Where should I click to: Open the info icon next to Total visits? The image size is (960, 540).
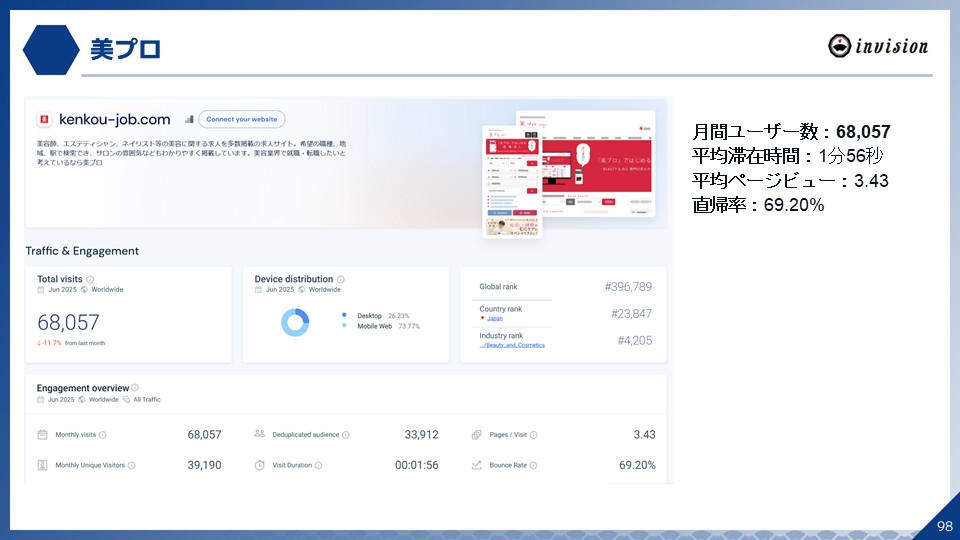[90, 279]
